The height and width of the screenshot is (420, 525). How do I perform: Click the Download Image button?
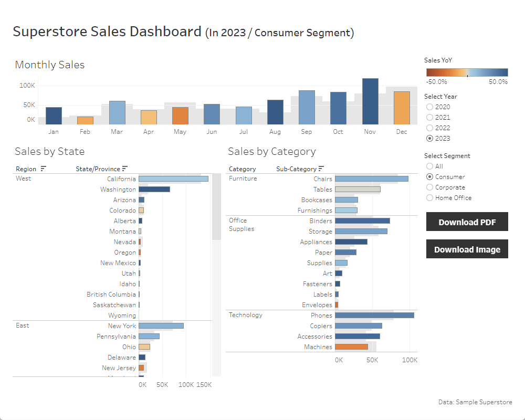(467, 249)
